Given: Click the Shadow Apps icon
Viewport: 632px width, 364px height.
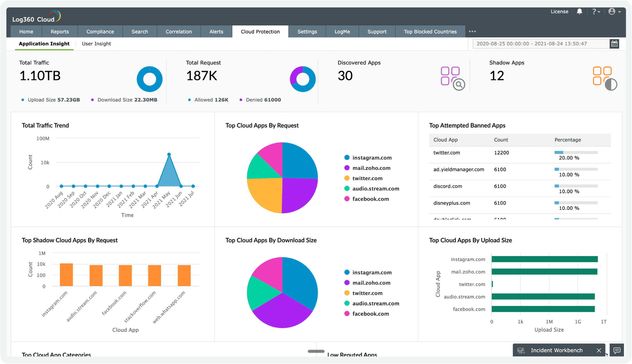Looking at the screenshot, I should pos(602,77).
